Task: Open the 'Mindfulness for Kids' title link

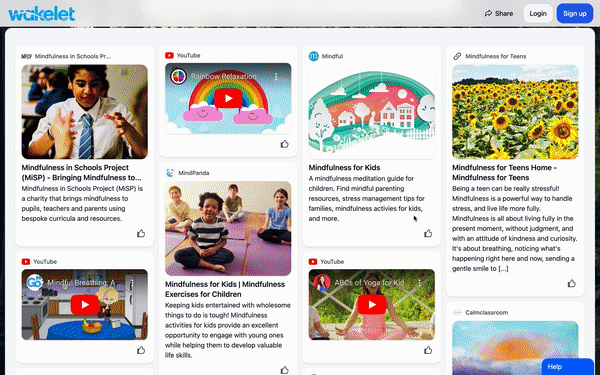Action: click(x=344, y=168)
